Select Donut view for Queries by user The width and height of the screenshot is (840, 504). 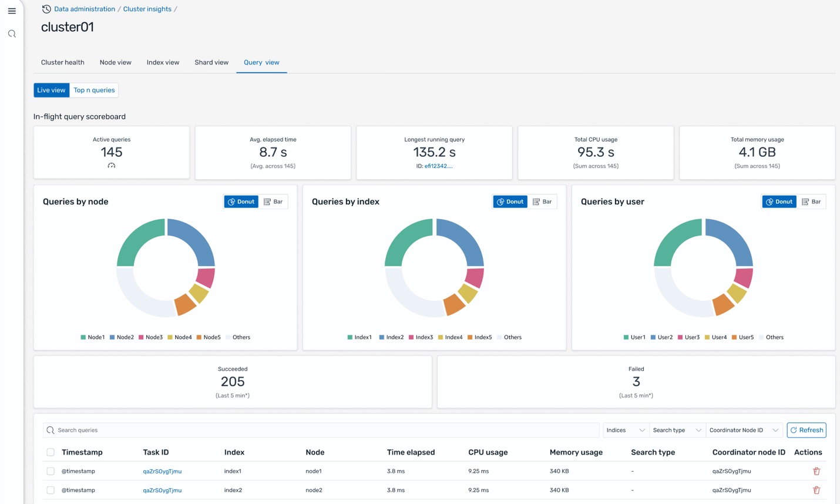coord(779,201)
